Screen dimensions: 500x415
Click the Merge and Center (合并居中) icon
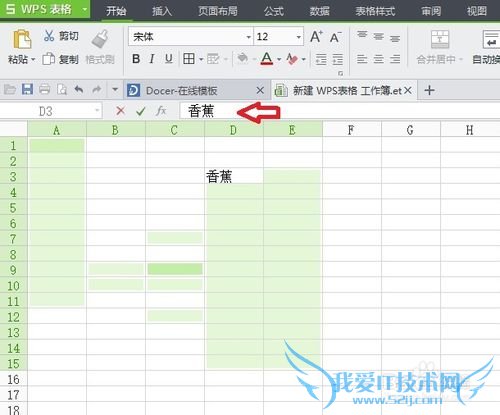(440, 39)
